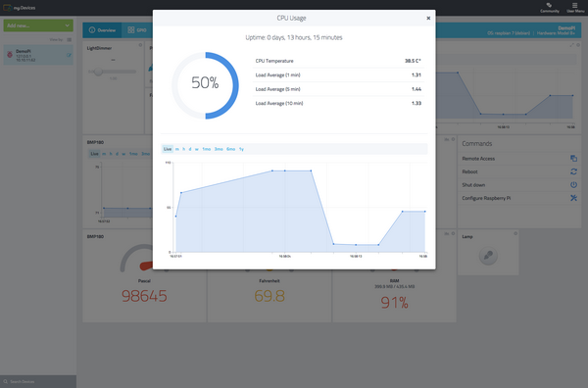Open the Overview tab
The width and height of the screenshot is (588, 388).
(102, 30)
